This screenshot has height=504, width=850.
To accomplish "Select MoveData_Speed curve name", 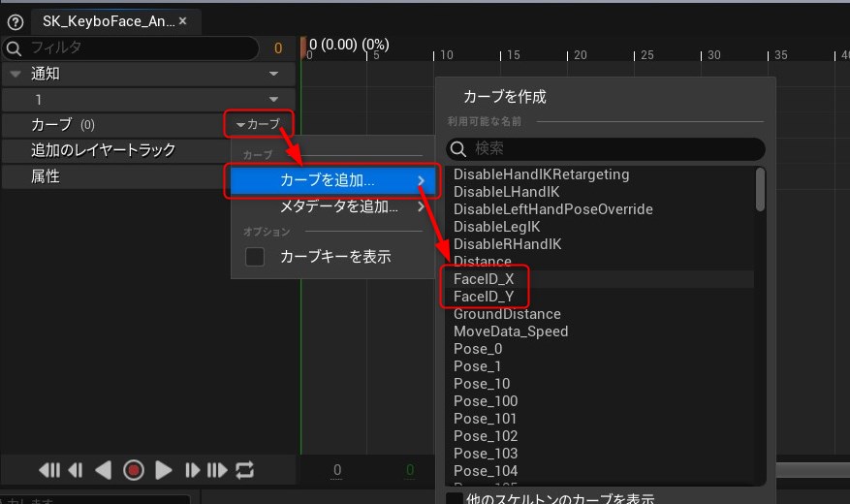I will (511, 331).
